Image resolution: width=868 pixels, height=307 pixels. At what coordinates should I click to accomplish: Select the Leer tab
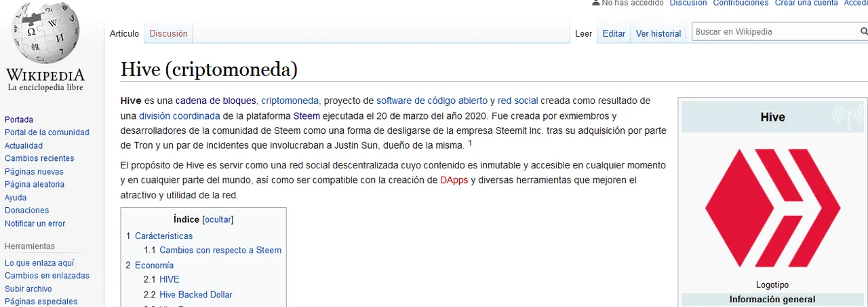pyautogui.click(x=583, y=33)
